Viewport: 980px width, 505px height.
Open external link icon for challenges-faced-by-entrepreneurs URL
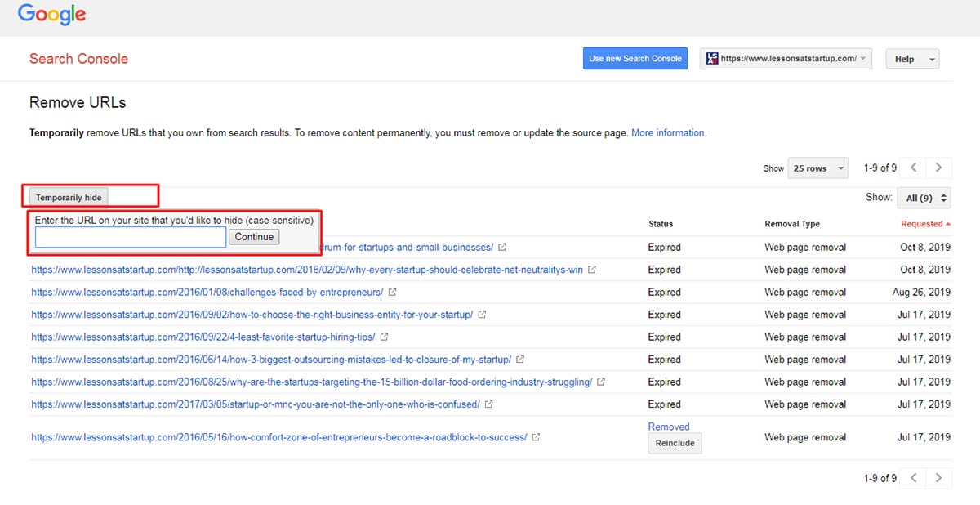pyautogui.click(x=393, y=292)
